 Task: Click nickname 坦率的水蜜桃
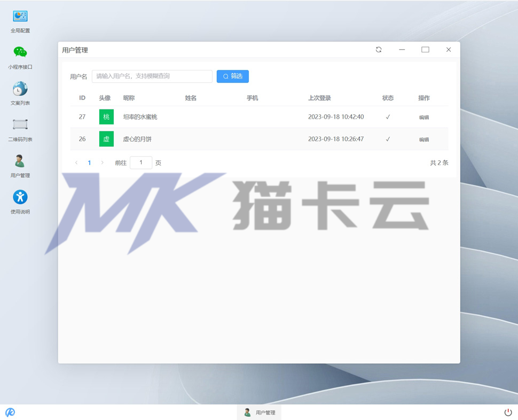click(140, 116)
